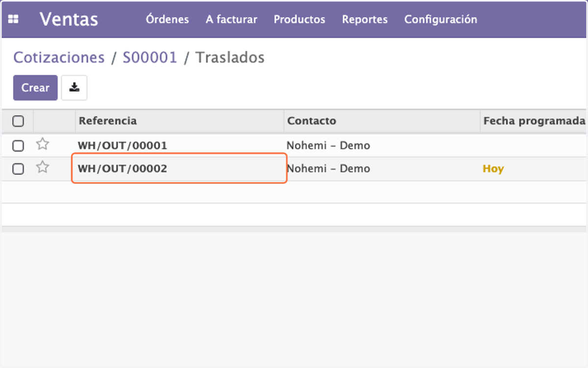The width and height of the screenshot is (588, 368).
Task: Click Nohemi - Demo in WH/OUT/00001 row
Action: click(328, 146)
